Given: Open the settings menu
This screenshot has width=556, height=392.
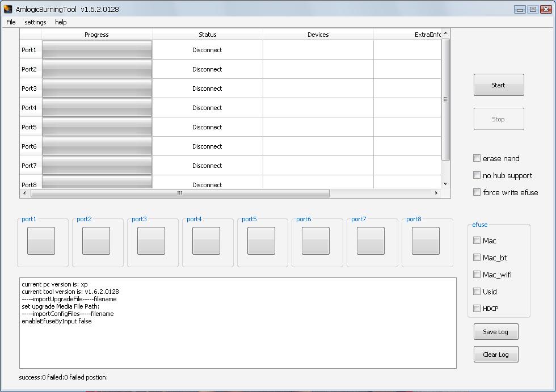Looking at the screenshot, I should coord(35,22).
